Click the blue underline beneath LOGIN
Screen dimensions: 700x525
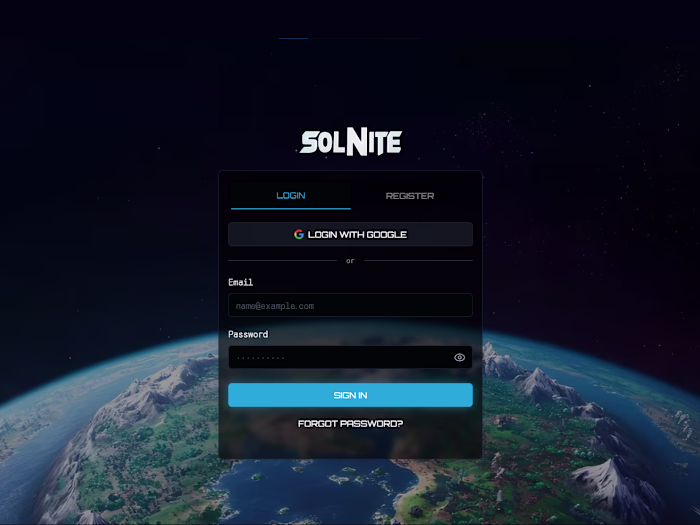pos(291,208)
